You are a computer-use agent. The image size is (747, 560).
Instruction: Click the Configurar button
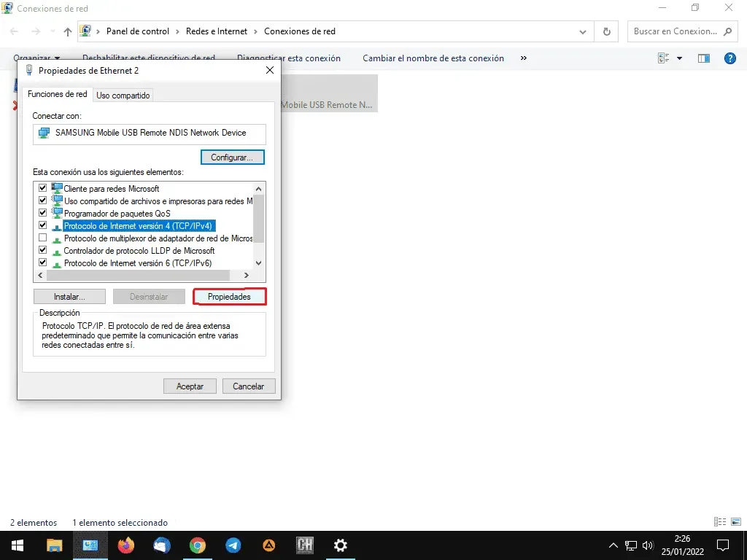click(x=233, y=157)
